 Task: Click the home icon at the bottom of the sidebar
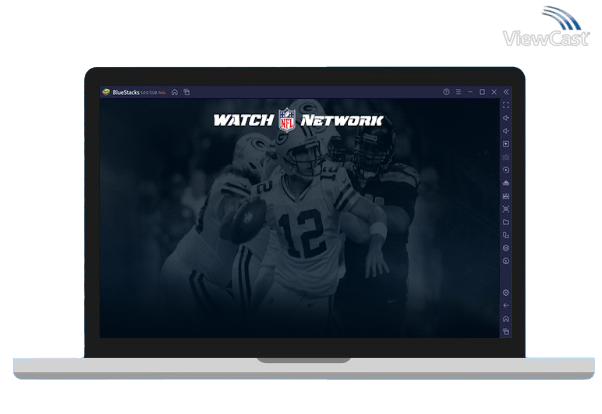[506, 319]
